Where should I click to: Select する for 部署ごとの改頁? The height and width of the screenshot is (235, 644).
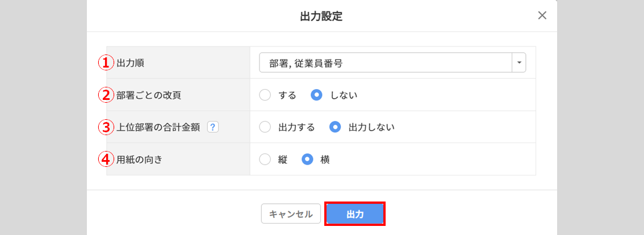(x=265, y=95)
